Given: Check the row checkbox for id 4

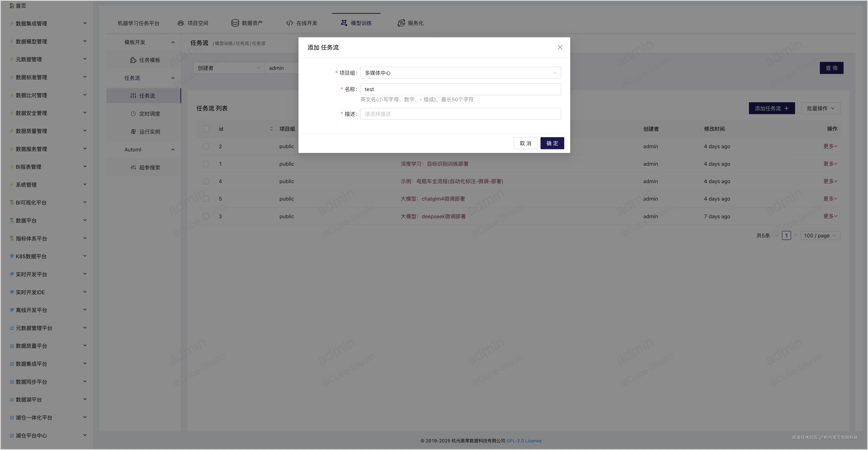Looking at the screenshot, I should (x=206, y=181).
